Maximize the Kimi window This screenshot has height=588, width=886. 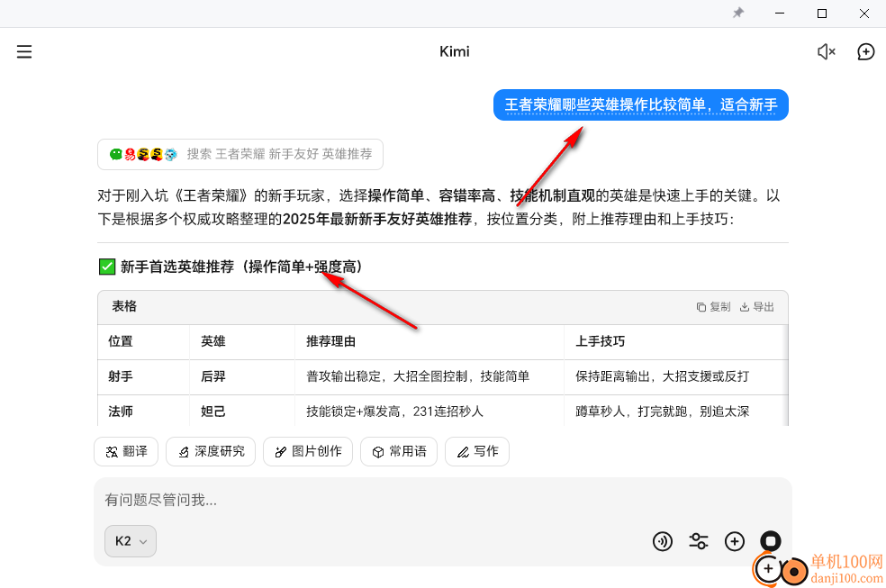click(822, 13)
